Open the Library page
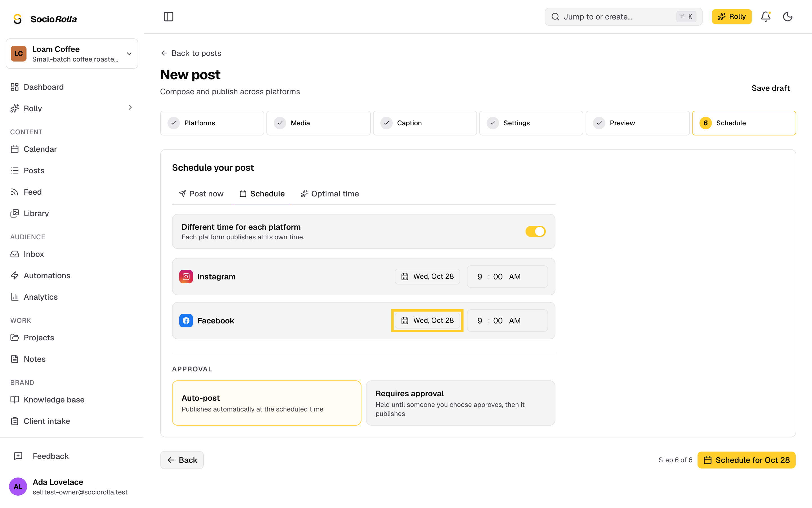Viewport: 812px width, 508px height. coord(72,213)
